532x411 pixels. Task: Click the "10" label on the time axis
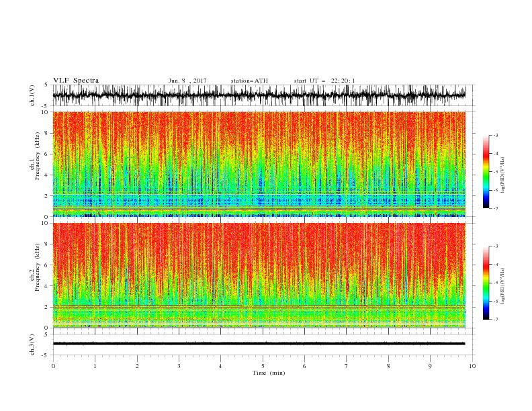click(x=472, y=366)
